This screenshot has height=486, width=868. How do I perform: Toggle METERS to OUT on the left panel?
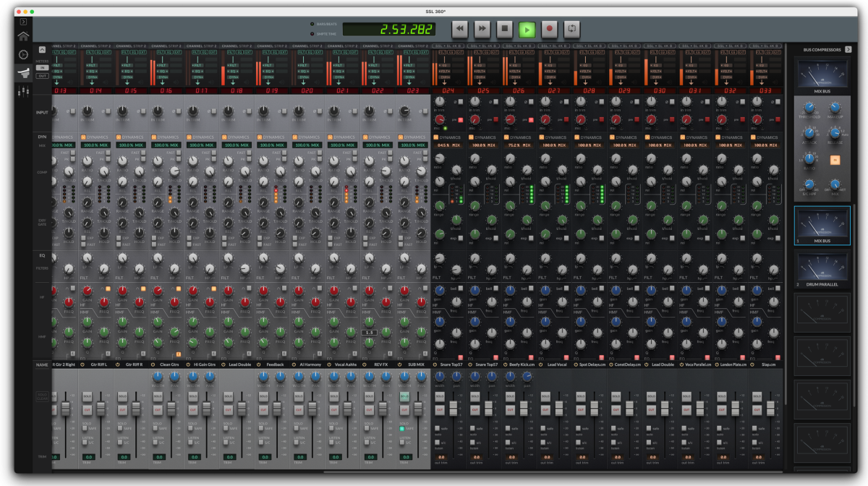[43, 76]
